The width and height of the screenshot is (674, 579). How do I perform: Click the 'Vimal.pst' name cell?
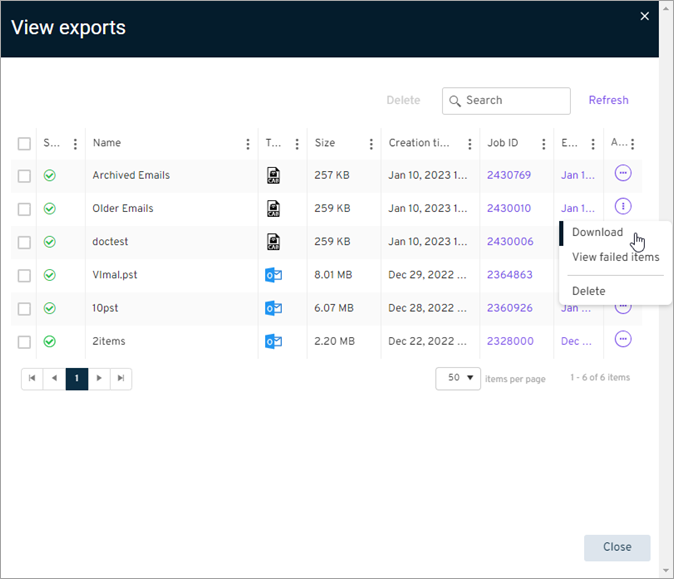pyautogui.click(x=115, y=275)
